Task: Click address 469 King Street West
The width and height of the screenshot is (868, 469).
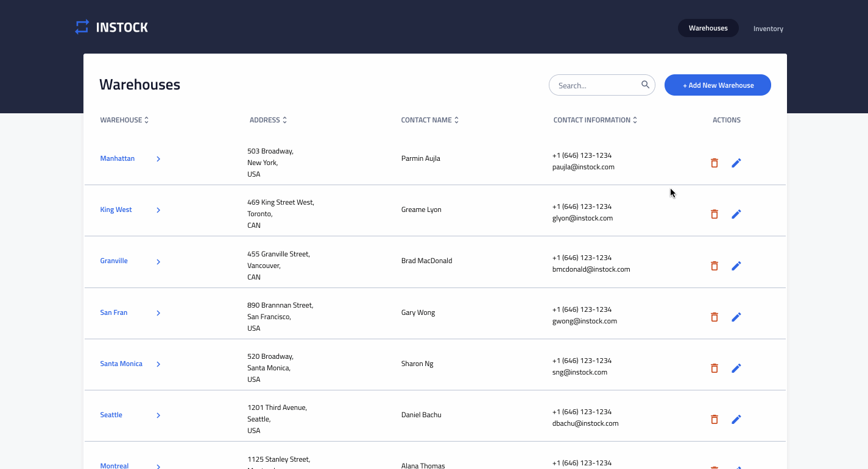Action: click(x=281, y=202)
